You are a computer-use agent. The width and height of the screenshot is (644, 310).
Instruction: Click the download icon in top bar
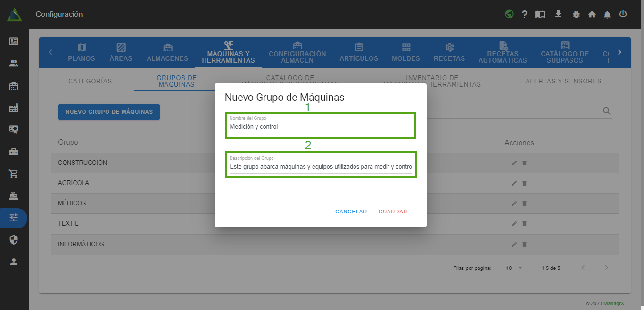coord(558,14)
